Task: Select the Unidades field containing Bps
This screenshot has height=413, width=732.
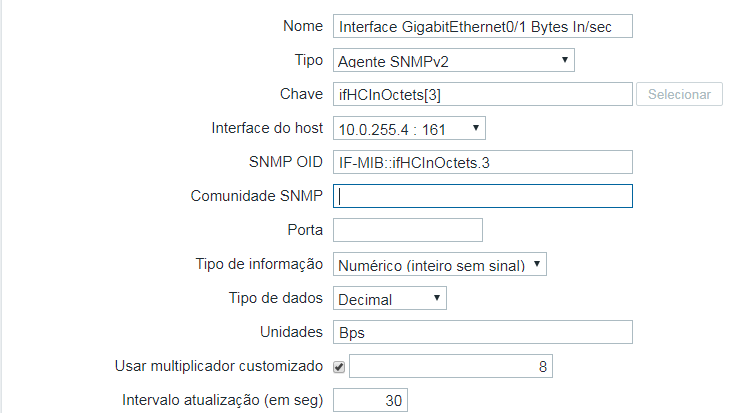Action: click(483, 332)
